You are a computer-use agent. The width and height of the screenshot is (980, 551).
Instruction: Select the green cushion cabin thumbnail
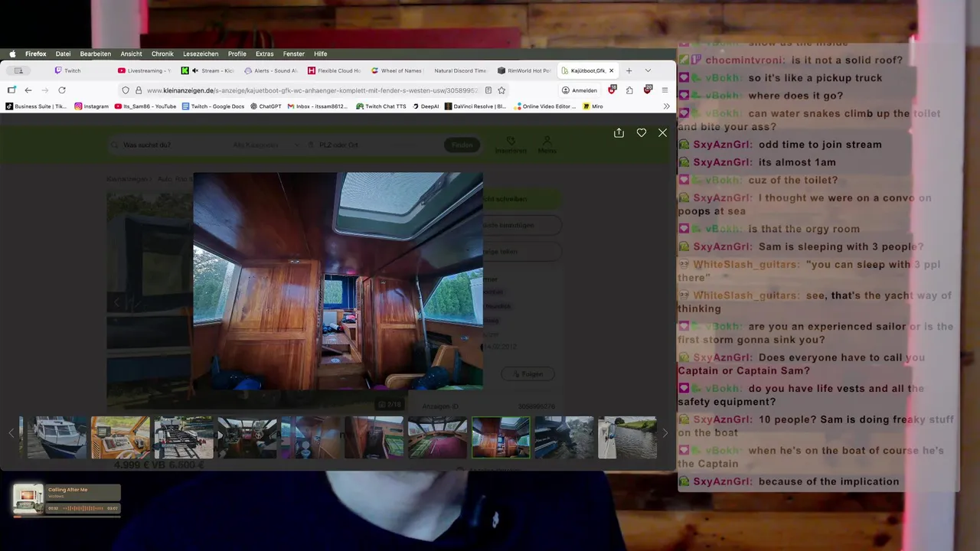pos(374,438)
